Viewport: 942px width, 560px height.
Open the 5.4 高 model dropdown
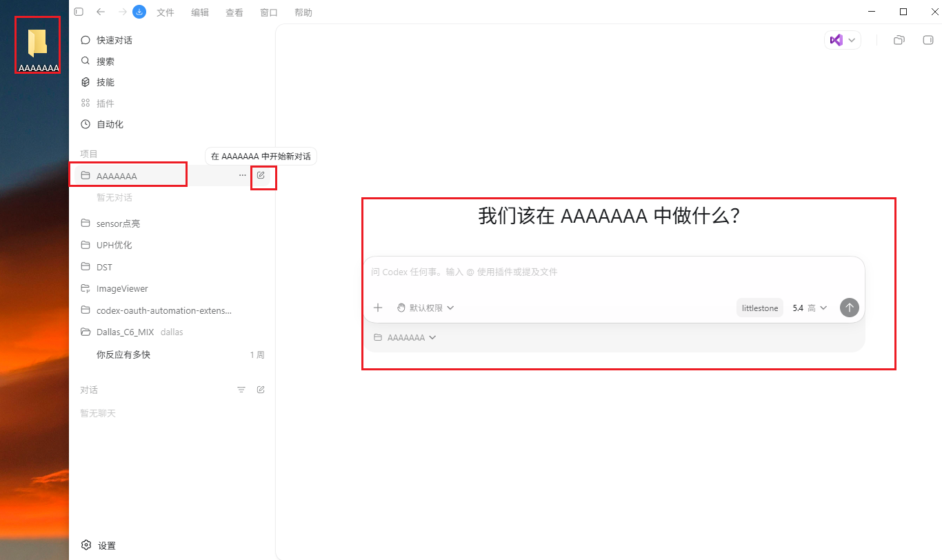pyautogui.click(x=810, y=308)
